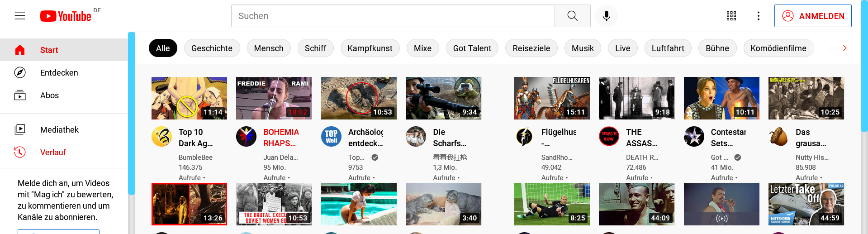Open Mediathek in the sidebar
868x234 pixels.
(64, 129)
